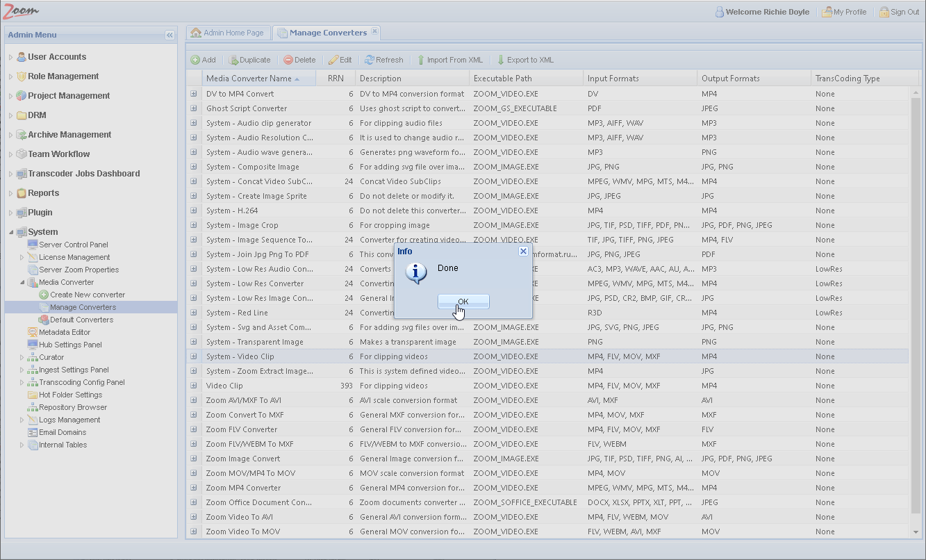Click the My Profile link
Screen dimensions: 926x560
click(850, 12)
